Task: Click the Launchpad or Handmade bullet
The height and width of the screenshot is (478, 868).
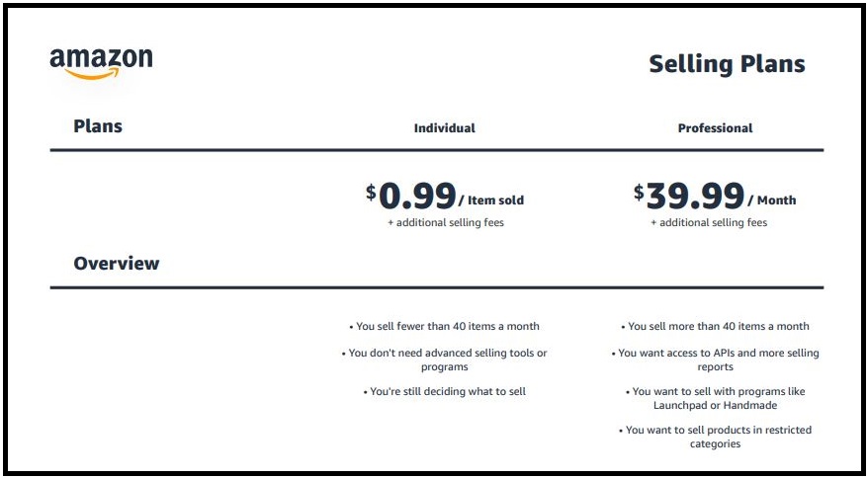Action: 715,398
